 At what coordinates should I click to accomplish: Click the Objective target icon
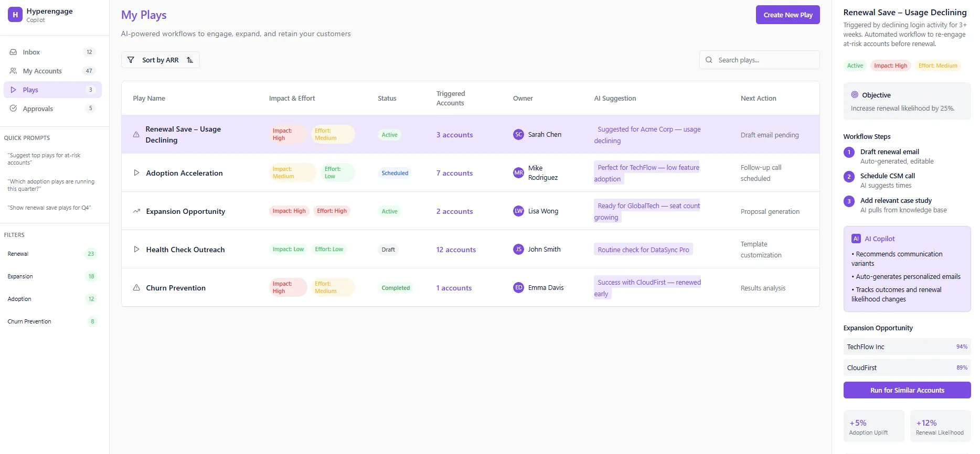pyautogui.click(x=855, y=95)
